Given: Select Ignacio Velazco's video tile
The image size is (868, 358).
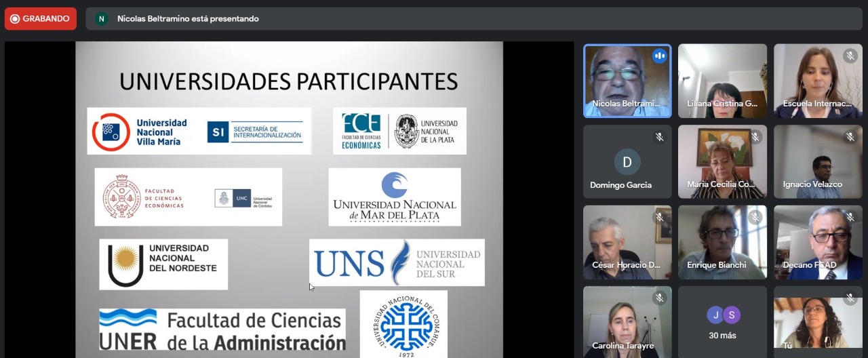Looking at the screenshot, I should click(818, 161).
